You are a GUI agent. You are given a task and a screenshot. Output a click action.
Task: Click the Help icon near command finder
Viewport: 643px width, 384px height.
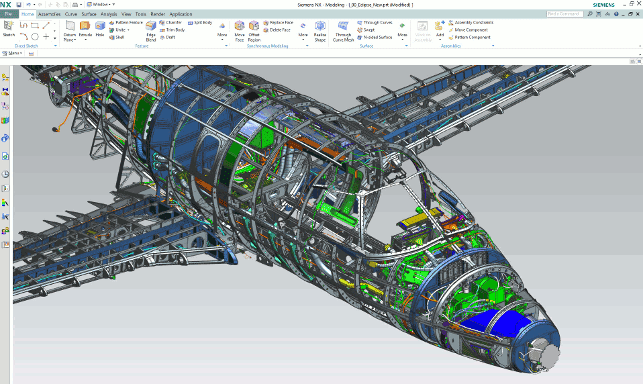click(616, 14)
